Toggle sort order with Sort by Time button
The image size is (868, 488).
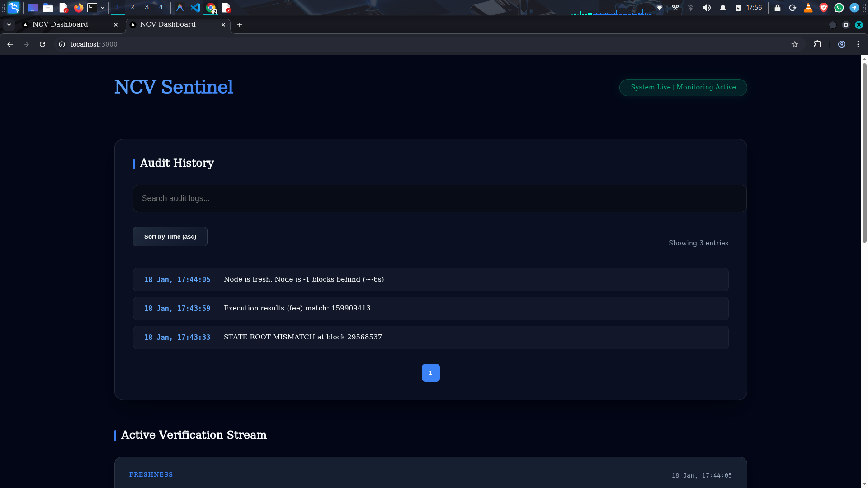[170, 236]
